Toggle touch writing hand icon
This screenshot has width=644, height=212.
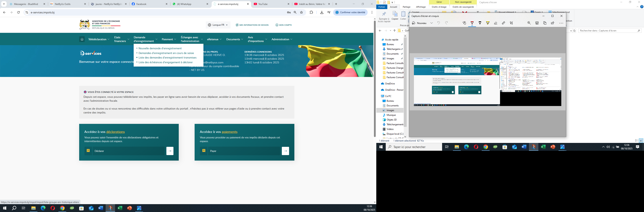click(x=464, y=23)
